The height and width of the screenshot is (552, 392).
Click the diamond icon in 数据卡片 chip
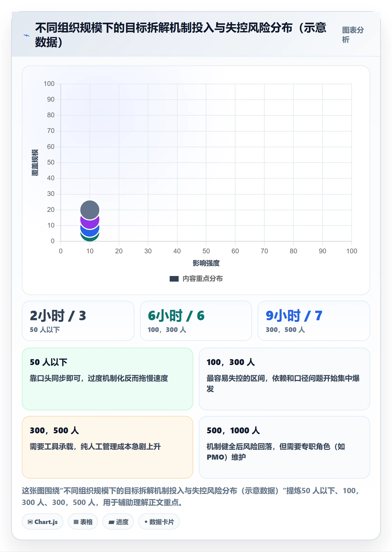pyautogui.click(x=146, y=522)
